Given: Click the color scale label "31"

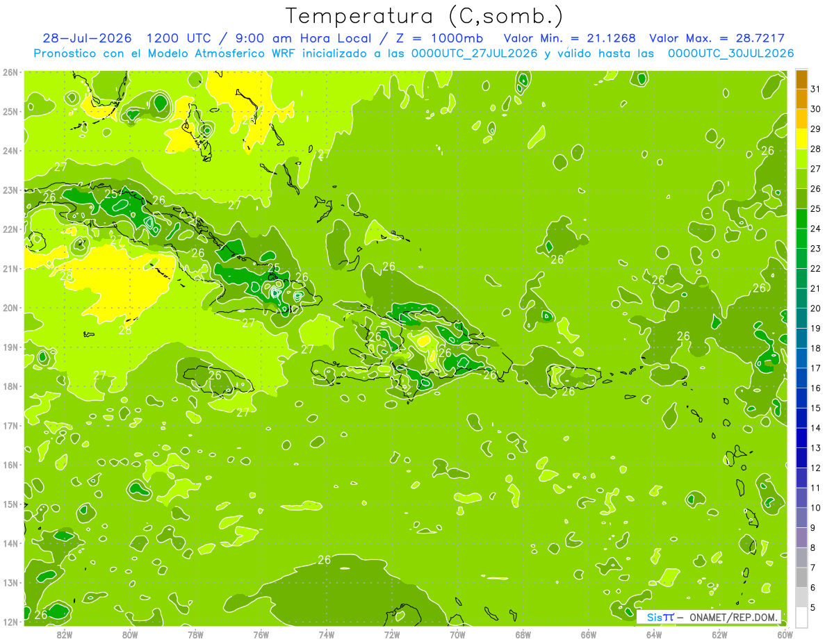Looking at the screenshot, I should (x=815, y=90).
